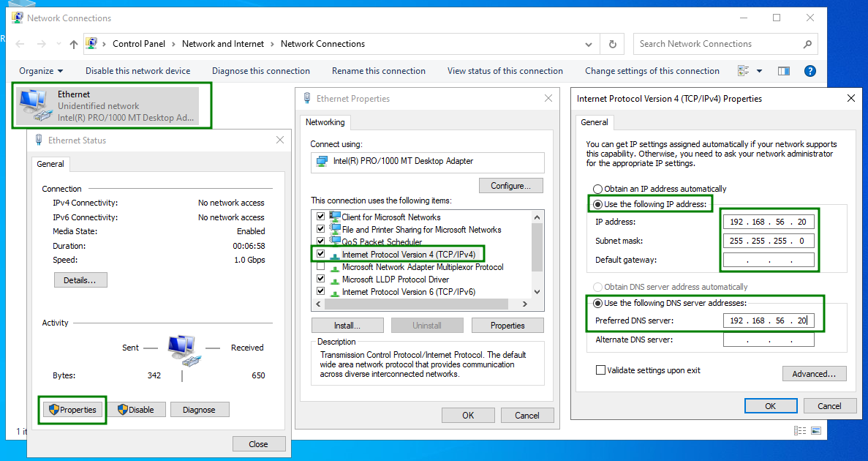Click the Network Connections title bar icon
The width and height of the screenshot is (868, 461).
pyautogui.click(x=17, y=18)
